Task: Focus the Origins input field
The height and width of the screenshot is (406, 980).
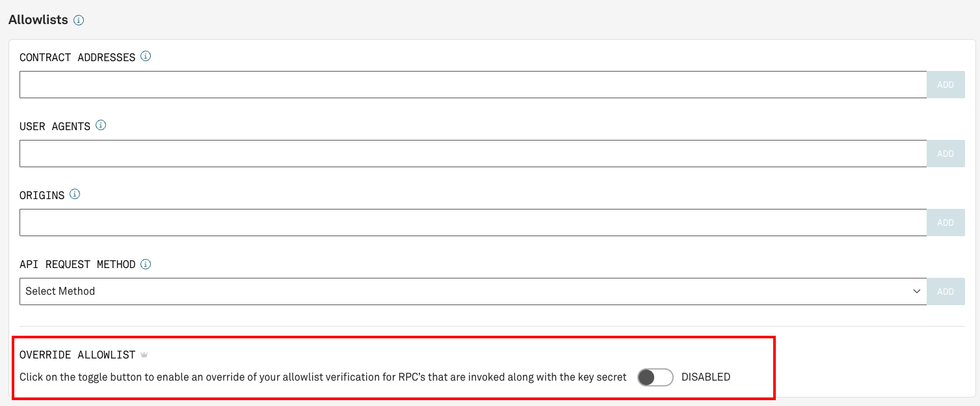Action: pyautogui.click(x=473, y=223)
